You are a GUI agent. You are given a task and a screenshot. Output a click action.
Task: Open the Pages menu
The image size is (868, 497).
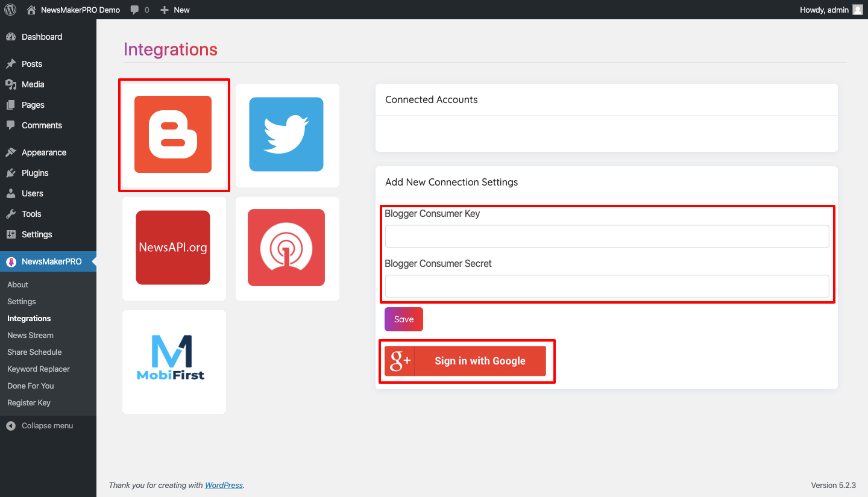click(48, 105)
